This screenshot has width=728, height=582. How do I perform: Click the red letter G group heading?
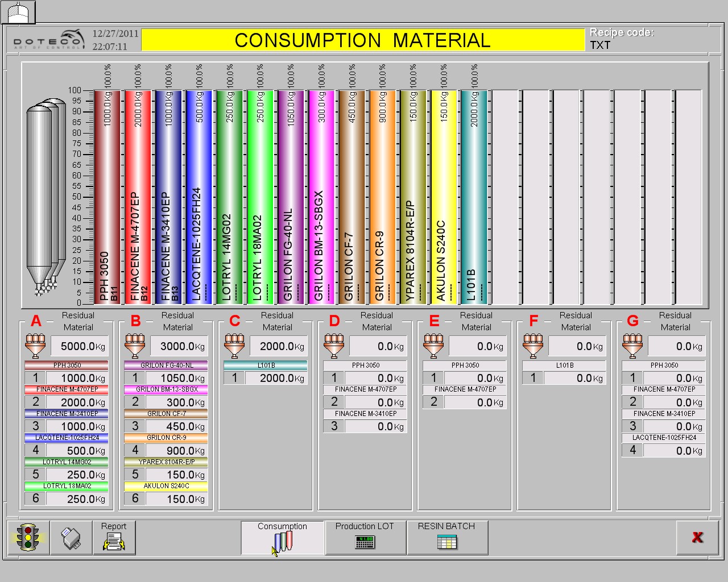coord(633,321)
